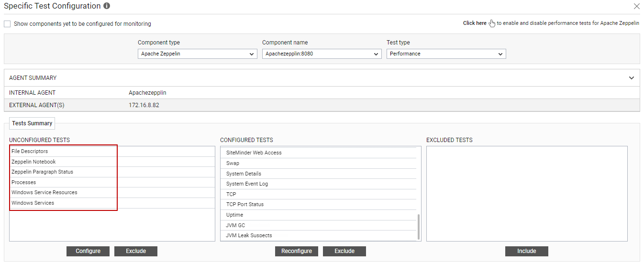Click the Reconfigure button
Image resolution: width=644 pixels, height=264 pixels.
(x=297, y=251)
